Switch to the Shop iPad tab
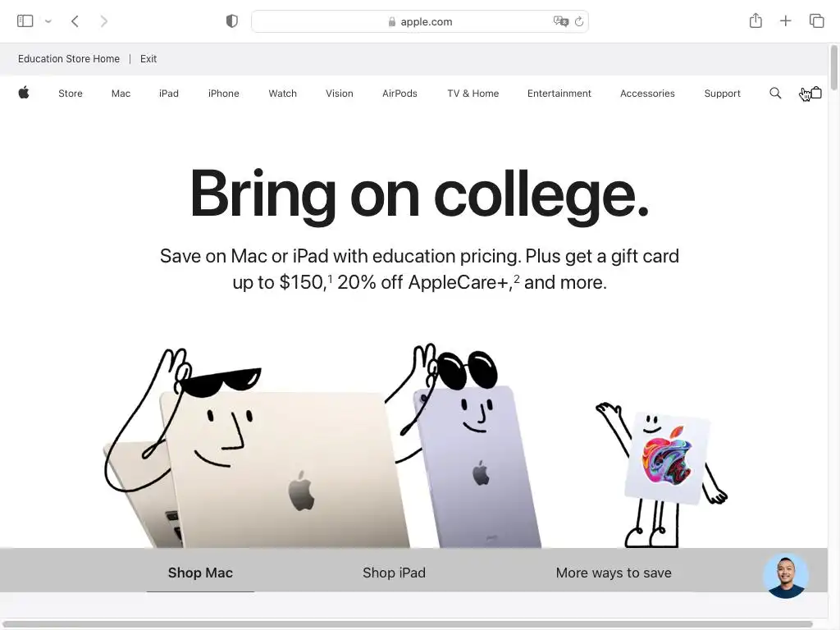Viewport: 840px width, 630px height. (395, 573)
